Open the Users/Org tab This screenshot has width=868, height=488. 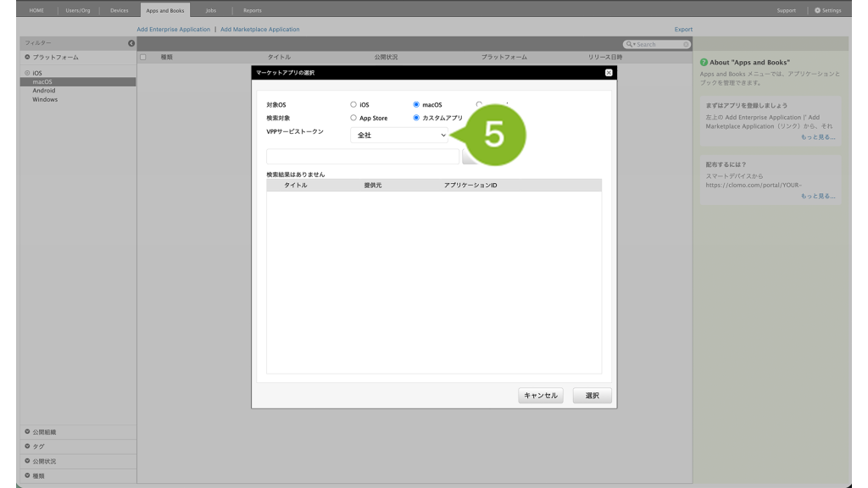[78, 10]
